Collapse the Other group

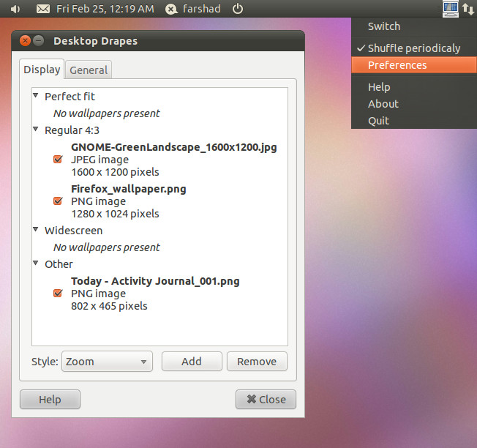(36, 263)
